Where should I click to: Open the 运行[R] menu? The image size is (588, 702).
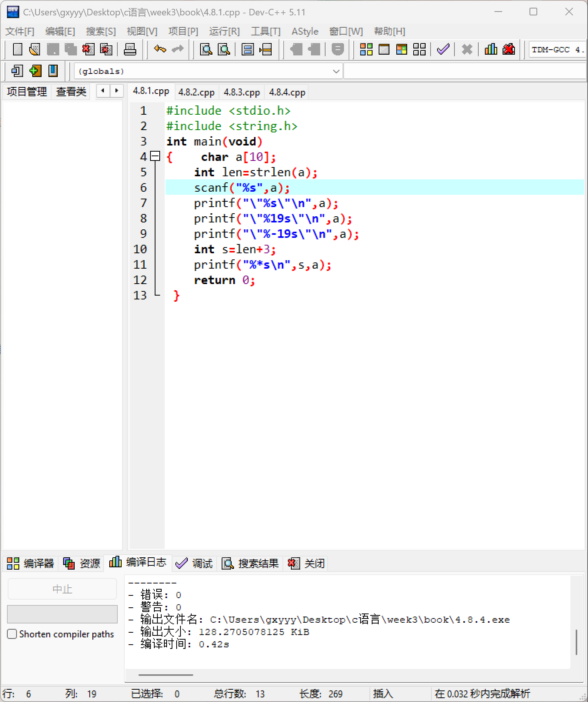[x=224, y=31]
